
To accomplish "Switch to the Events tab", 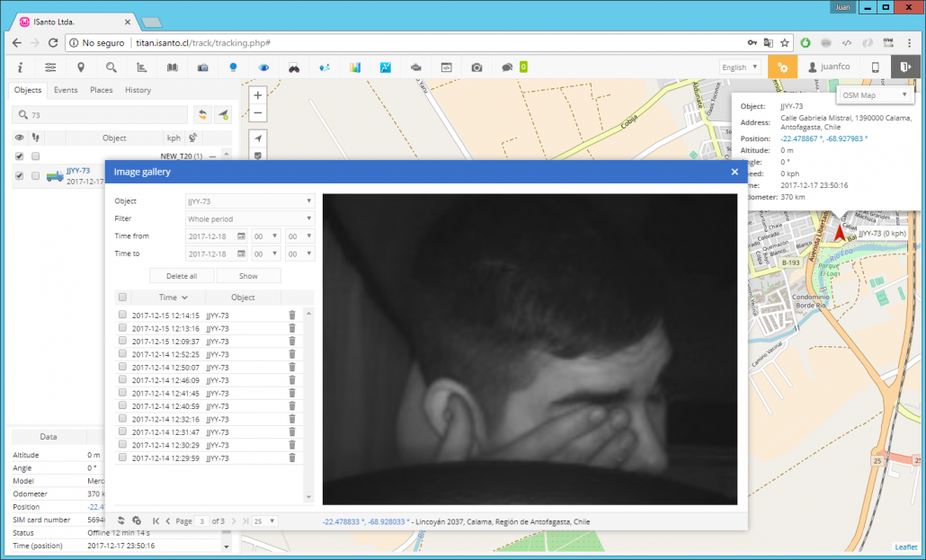I will (66, 90).
